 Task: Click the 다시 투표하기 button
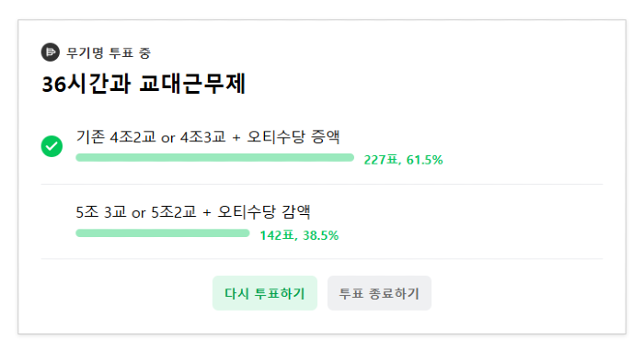click(265, 293)
